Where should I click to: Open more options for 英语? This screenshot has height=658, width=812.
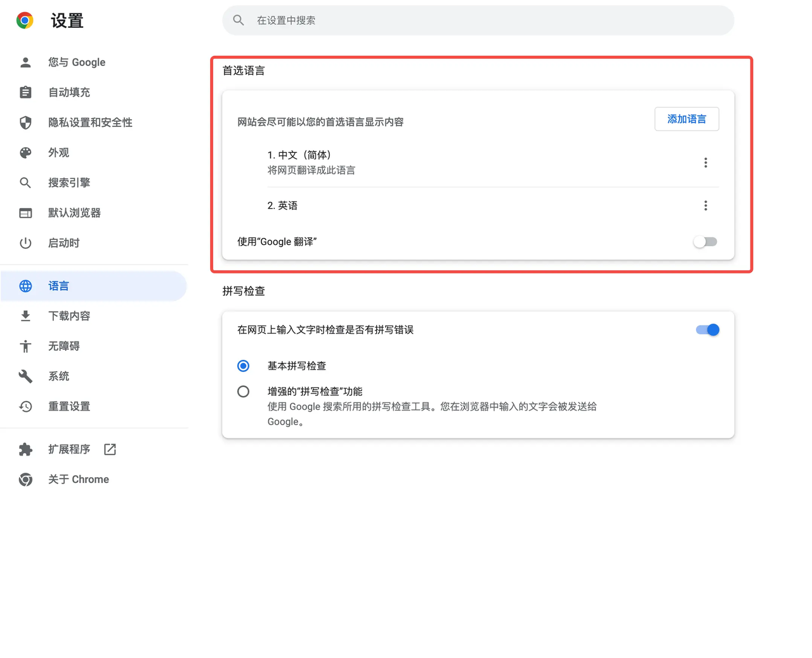pos(705,205)
